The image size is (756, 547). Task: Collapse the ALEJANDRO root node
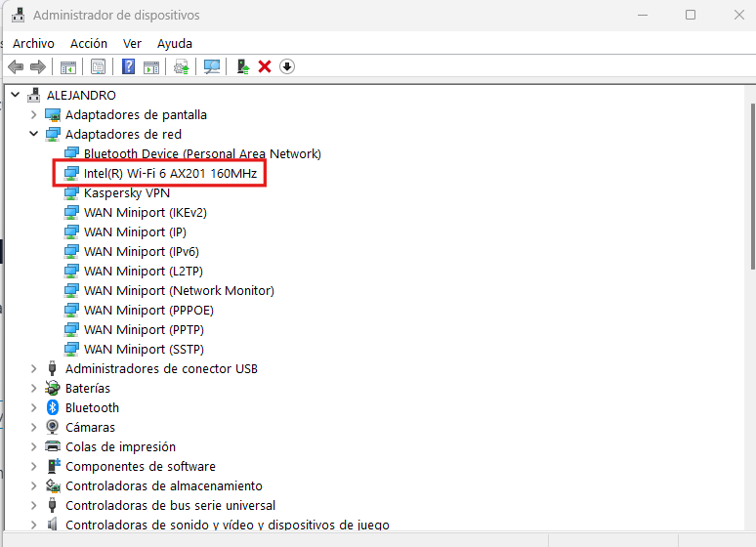[x=16, y=95]
